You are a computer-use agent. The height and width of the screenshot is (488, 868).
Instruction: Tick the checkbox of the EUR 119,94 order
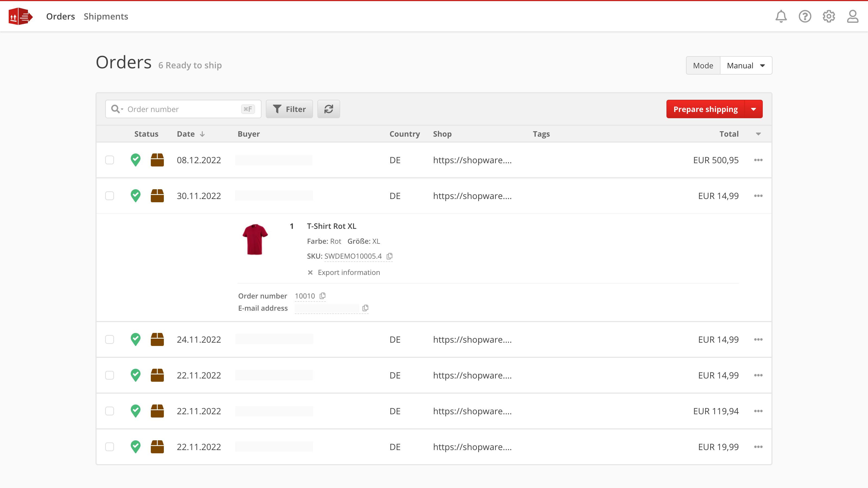[110, 411]
